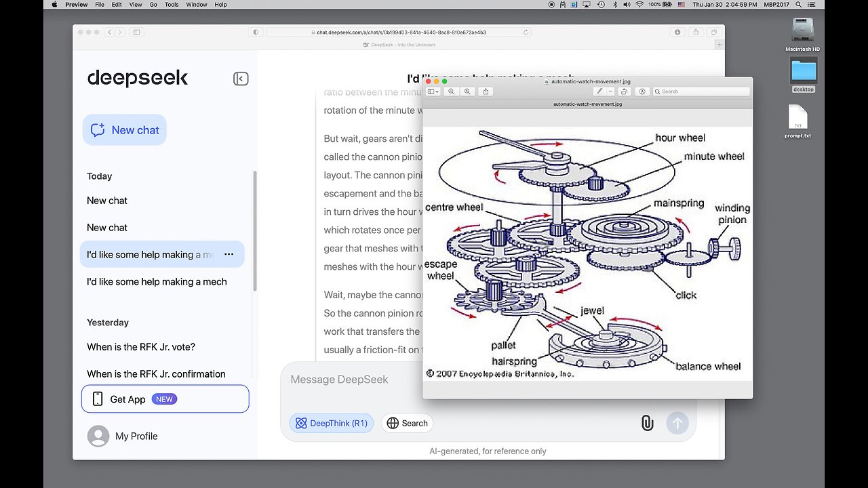Screen dimensions: 868x488
Task: Open the Go menu
Action: [x=153, y=5]
